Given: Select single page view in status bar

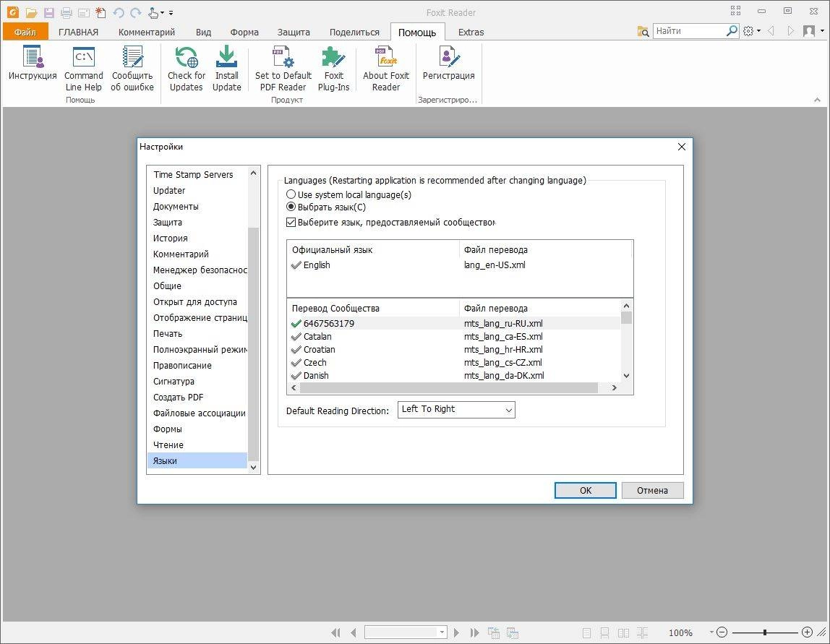Looking at the screenshot, I should coord(586,632).
